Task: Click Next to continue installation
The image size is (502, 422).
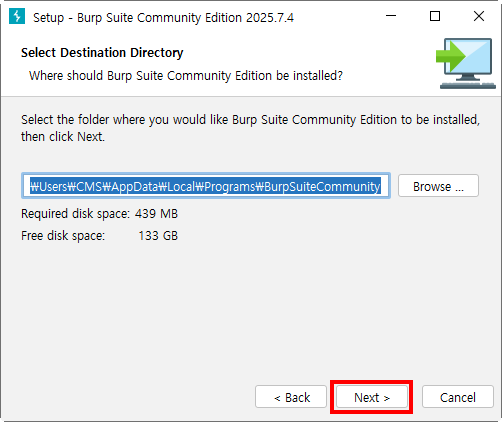Action: coord(372,397)
